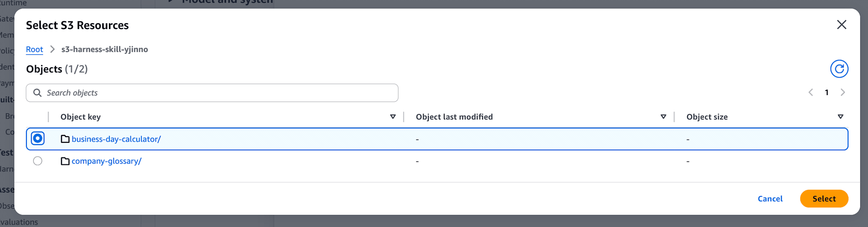Confirm with the orange Select button
The image size is (868, 227).
click(824, 199)
